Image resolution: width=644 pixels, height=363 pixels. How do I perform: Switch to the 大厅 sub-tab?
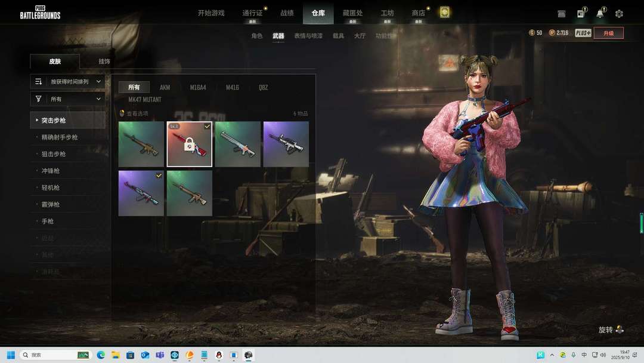[360, 36]
